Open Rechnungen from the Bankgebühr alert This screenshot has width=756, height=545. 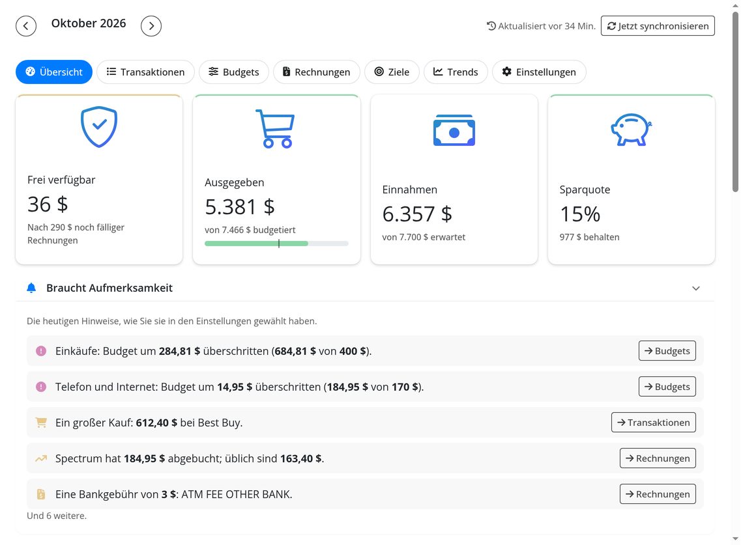(x=658, y=494)
